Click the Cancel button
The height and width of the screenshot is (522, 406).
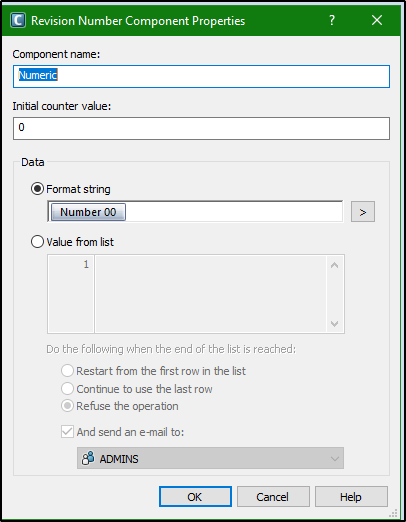click(273, 497)
